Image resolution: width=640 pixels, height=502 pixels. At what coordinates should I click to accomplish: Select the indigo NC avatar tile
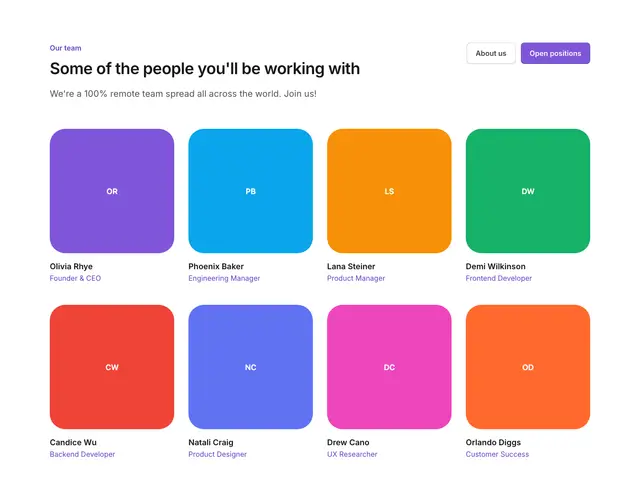pos(251,367)
